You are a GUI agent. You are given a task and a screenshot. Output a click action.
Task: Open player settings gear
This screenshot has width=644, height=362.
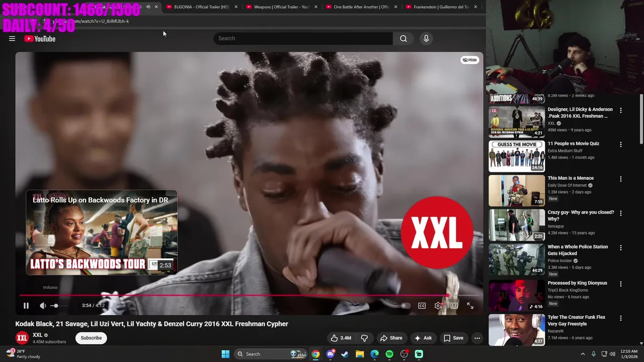pos(438,306)
